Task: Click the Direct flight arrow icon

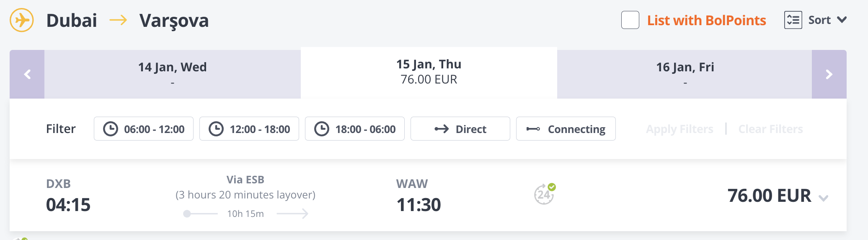Action: [x=442, y=129]
